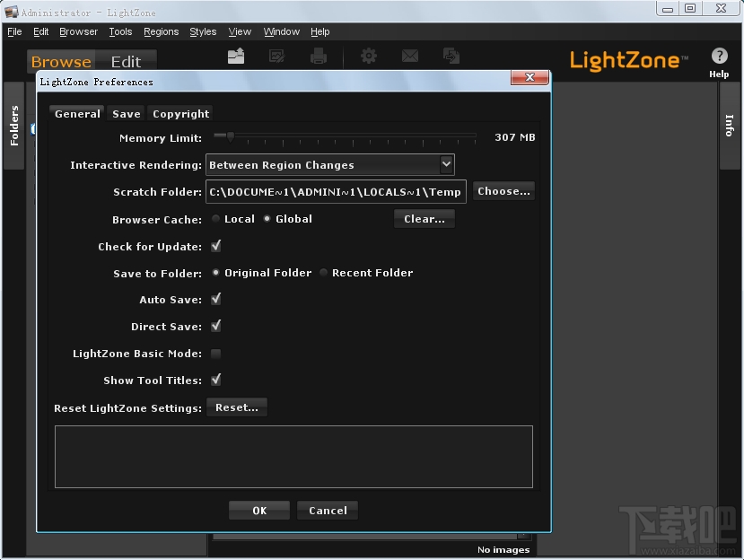The height and width of the screenshot is (560, 744).
Task: Choose Recent Folder for saving
Action: coord(323,273)
